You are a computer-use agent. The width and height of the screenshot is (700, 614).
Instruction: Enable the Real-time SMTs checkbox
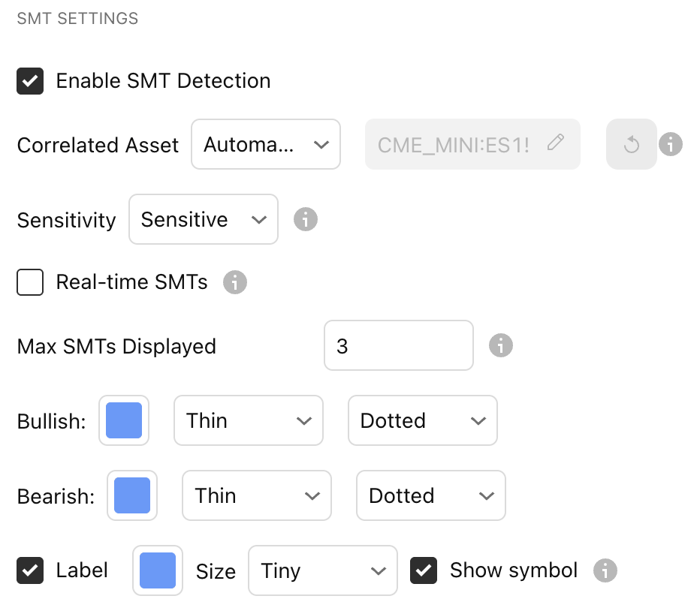(x=30, y=283)
